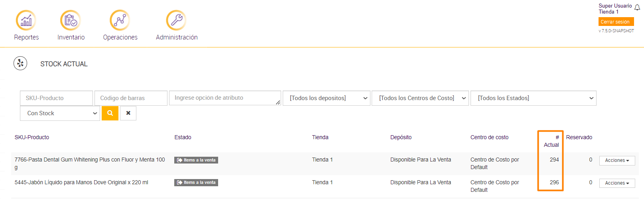Open the Inventario clipboard icon
This screenshot has height=199, width=644.
click(71, 20)
